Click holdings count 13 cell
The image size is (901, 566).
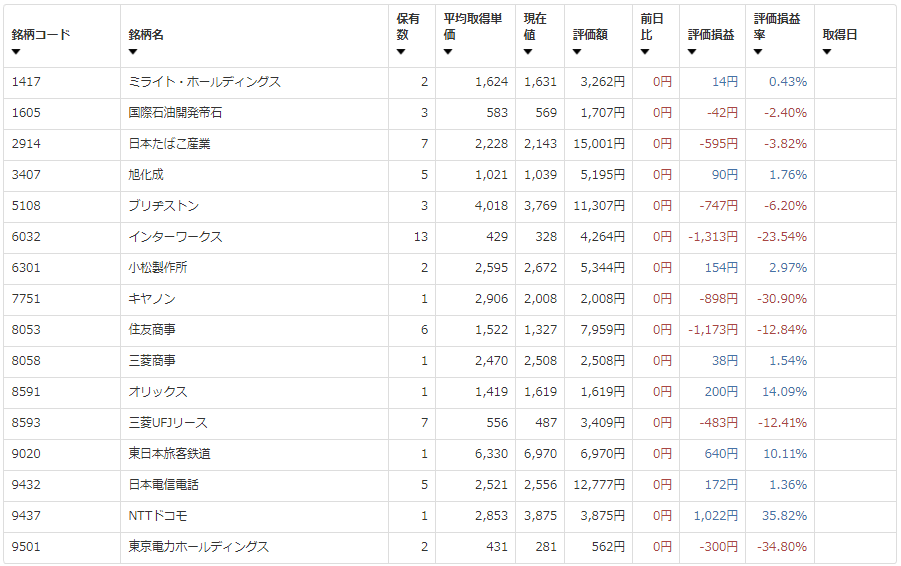click(x=421, y=237)
